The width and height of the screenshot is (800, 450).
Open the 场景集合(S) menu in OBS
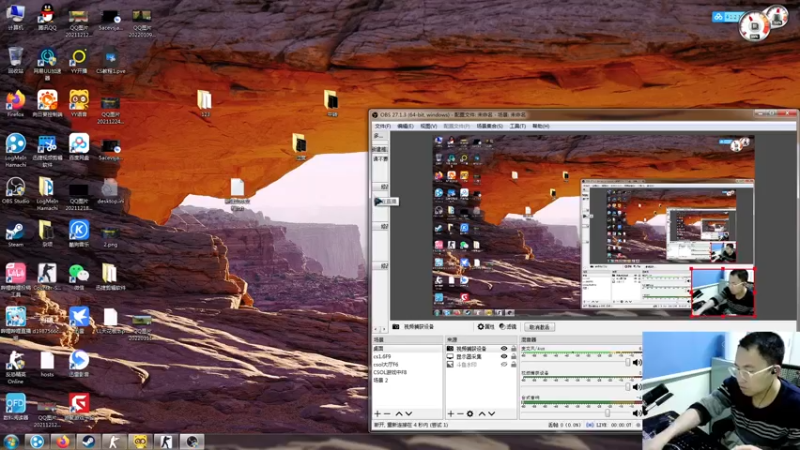tap(490, 126)
